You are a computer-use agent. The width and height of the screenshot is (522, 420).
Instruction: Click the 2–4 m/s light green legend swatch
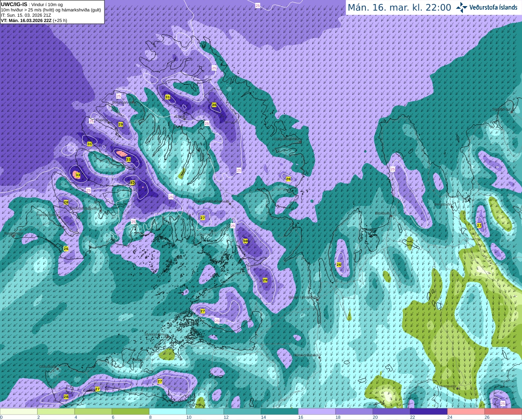(56, 411)
